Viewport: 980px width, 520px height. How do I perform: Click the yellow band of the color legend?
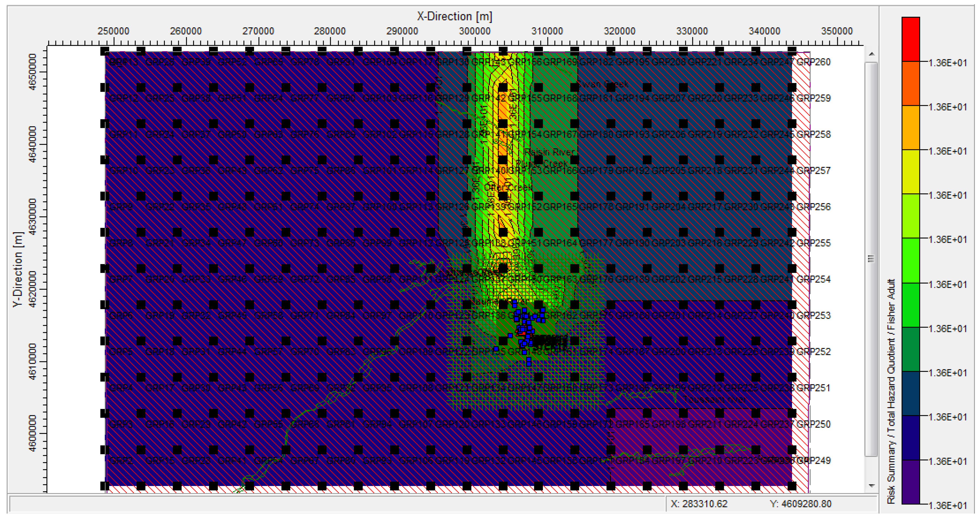[x=910, y=172]
